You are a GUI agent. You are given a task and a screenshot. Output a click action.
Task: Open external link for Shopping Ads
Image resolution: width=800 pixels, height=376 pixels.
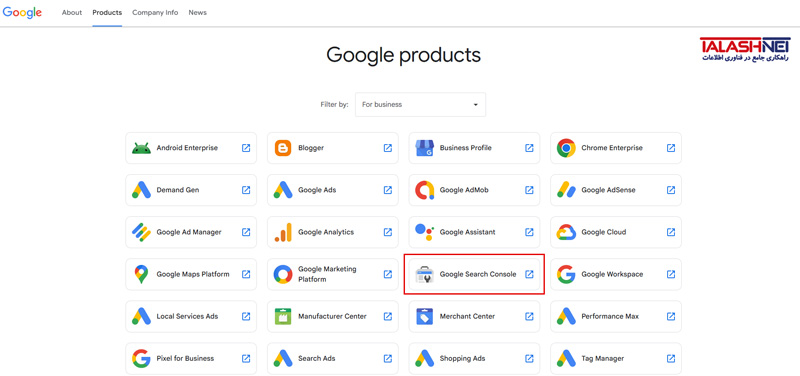tap(529, 359)
